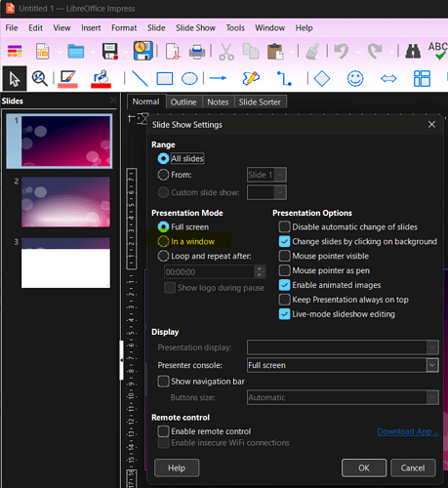This screenshot has width=448, height=488.
Task: Click the Undo arrow icon
Action: 342,51
